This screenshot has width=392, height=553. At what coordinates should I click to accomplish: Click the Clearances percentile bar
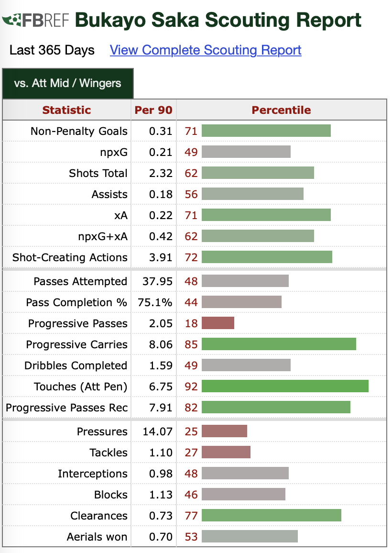(x=271, y=516)
